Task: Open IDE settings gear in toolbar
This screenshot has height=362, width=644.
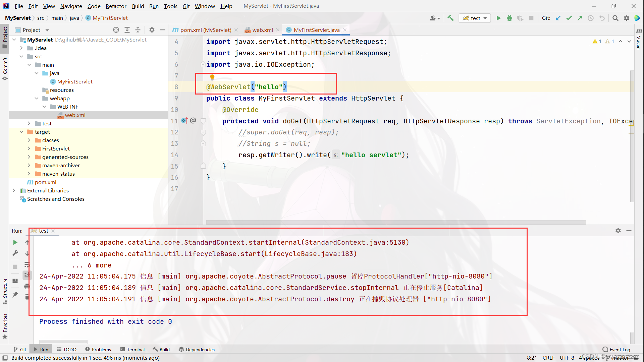Action: coord(627,18)
